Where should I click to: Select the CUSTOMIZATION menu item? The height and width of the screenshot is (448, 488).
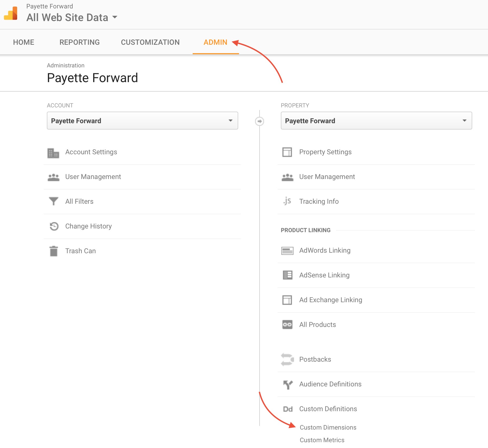[x=150, y=42]
